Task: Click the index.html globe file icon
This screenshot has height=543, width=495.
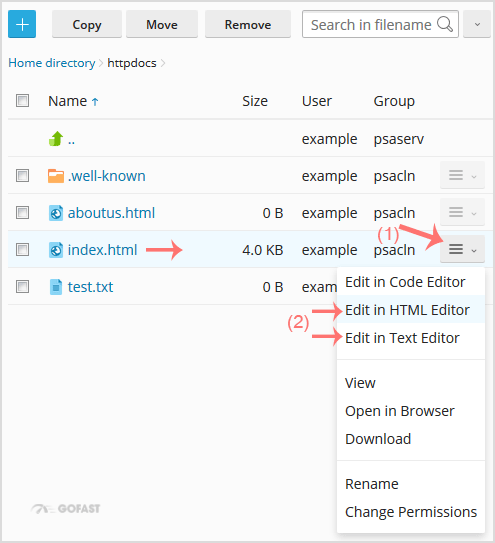Action: 56,250
